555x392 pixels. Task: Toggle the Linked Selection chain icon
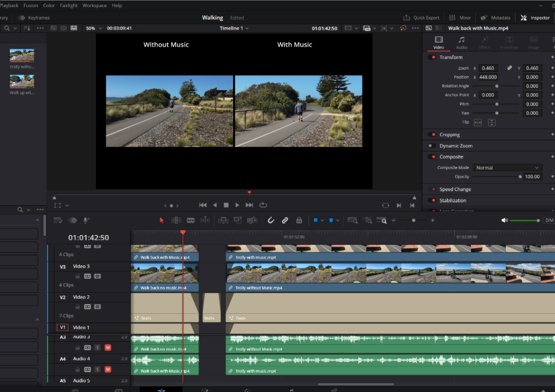coord(285,220)
